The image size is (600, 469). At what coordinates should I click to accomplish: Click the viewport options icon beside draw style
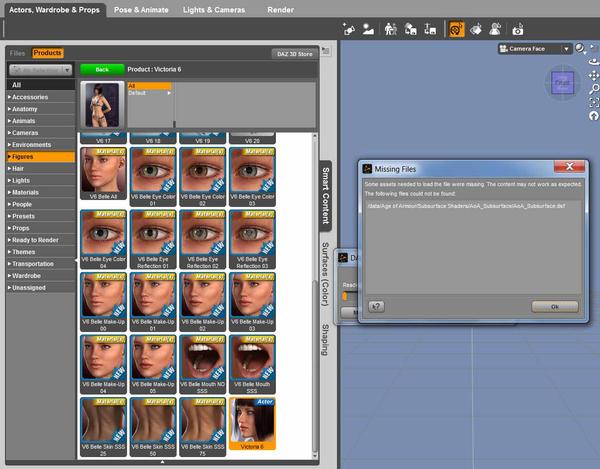(594, 48)
